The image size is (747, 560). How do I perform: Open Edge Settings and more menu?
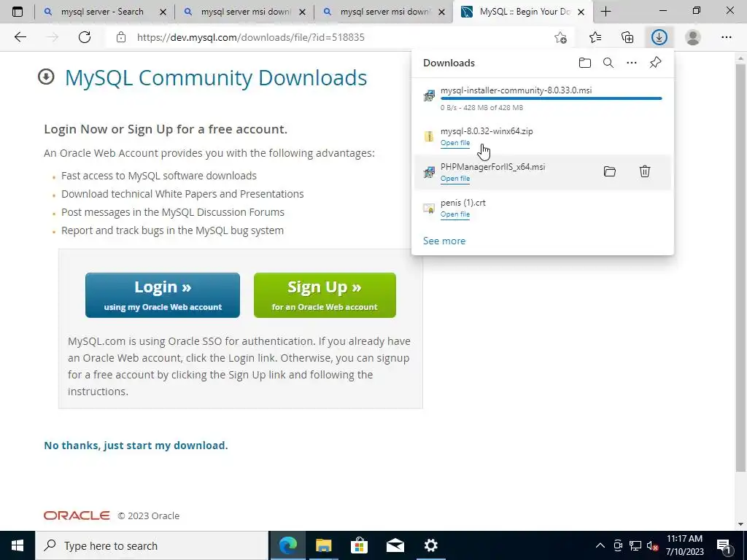[727, 37]
